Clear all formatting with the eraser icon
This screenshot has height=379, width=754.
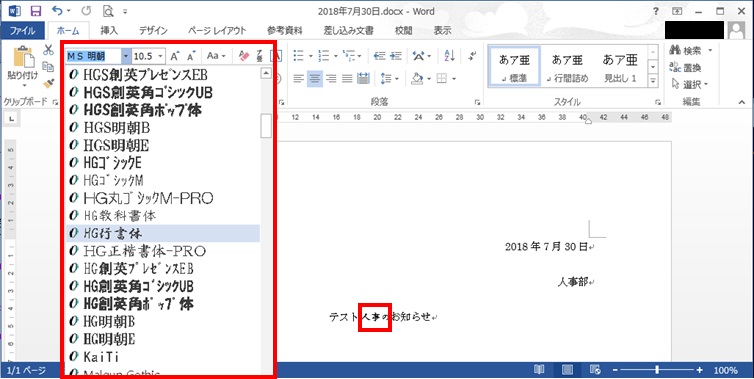[x=244, y=56]
